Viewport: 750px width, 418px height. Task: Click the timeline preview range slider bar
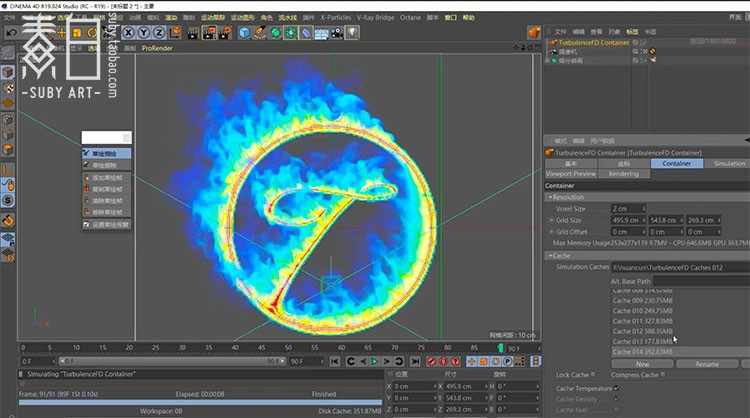point(171,361)
